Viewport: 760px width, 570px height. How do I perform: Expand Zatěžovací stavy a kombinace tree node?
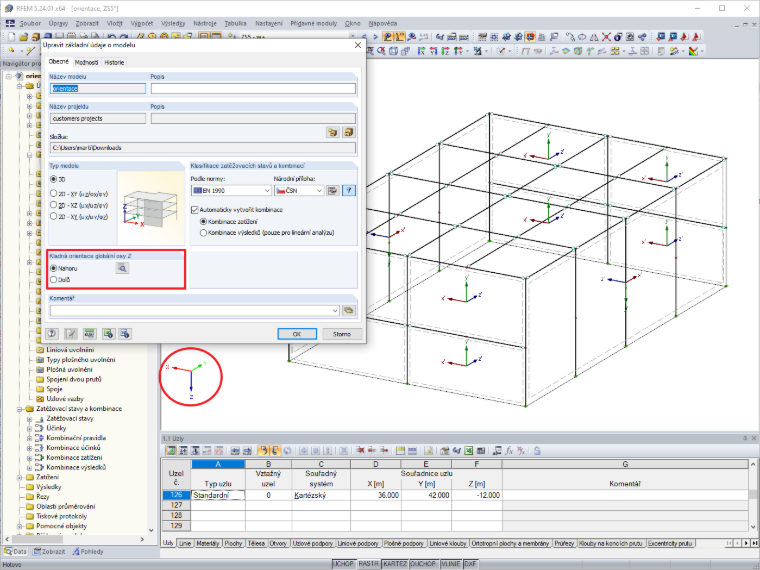(x=20, y=409)
